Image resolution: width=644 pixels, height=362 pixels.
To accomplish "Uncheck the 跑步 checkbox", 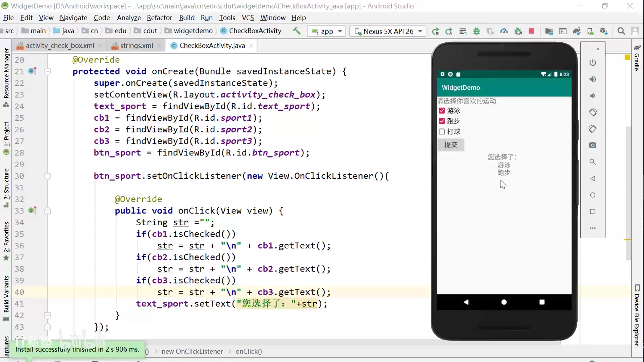I will [442, 121].
